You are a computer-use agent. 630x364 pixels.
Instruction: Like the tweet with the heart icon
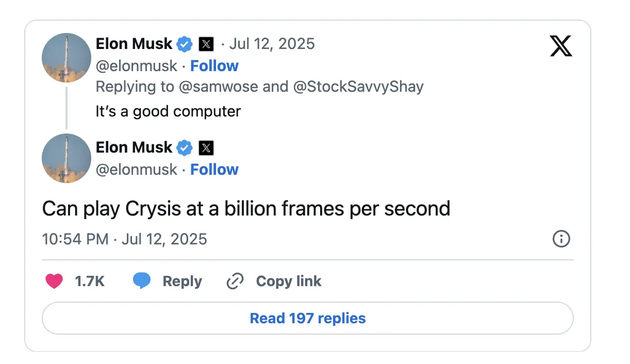[54, 281]
